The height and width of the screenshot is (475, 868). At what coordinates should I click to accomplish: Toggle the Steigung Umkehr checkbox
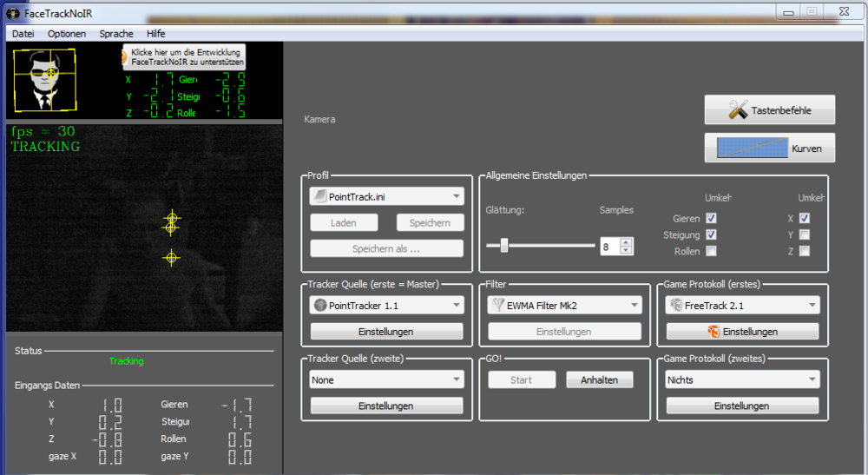pyautogui.click(x=712, y=234)
